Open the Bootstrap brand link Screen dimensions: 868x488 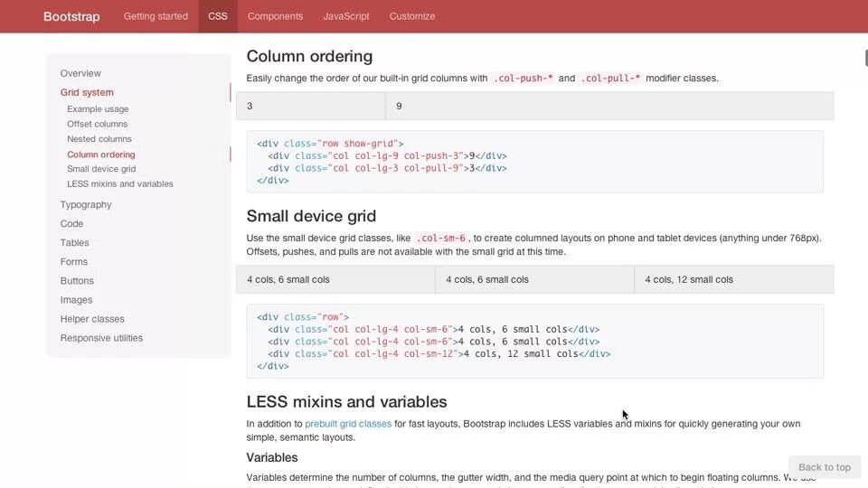coord(71,16)
